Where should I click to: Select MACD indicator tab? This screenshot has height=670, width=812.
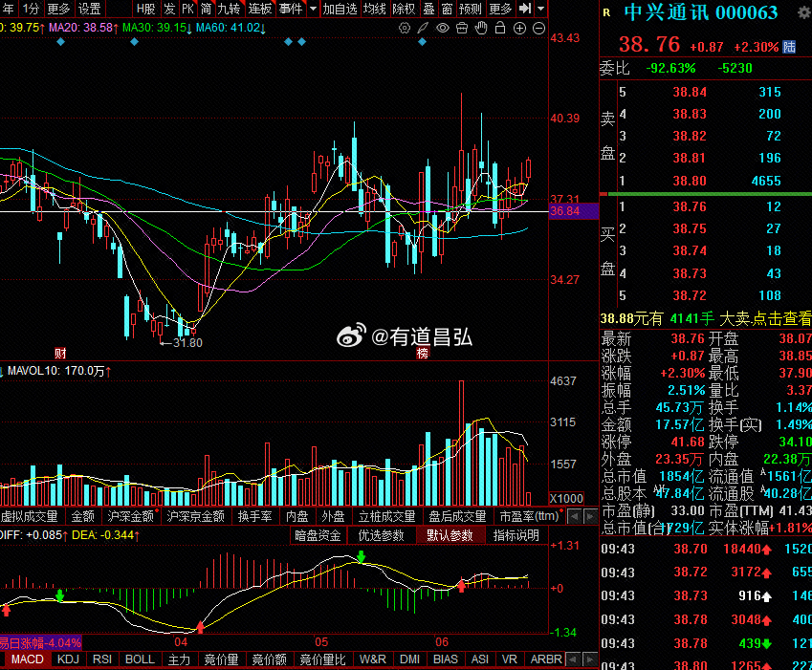coord(28,659)
